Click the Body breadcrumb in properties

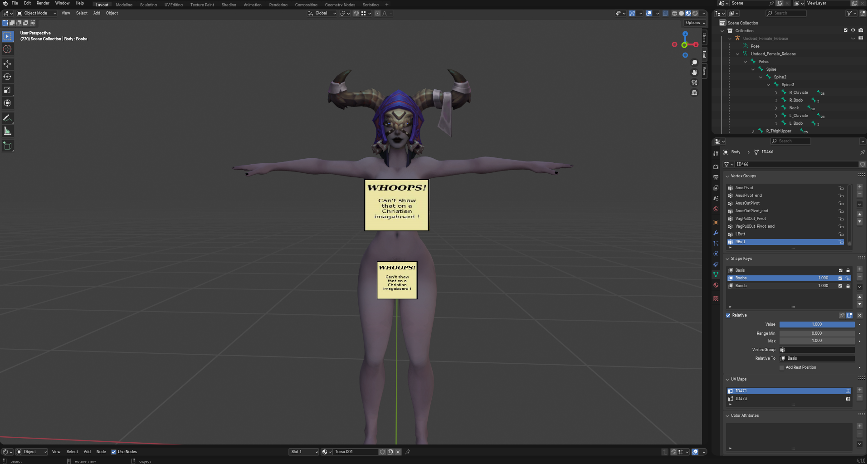pyautogui.click(x=736, y=152)
